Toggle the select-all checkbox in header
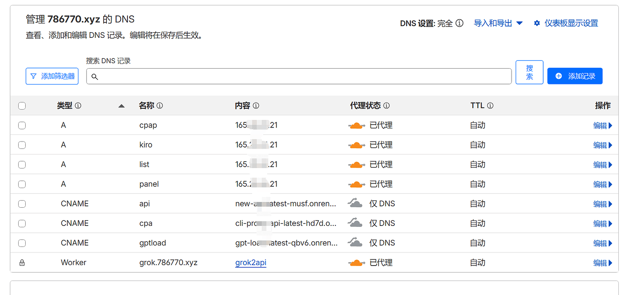Viewport: 644px width, 295px height. point(22,106)
